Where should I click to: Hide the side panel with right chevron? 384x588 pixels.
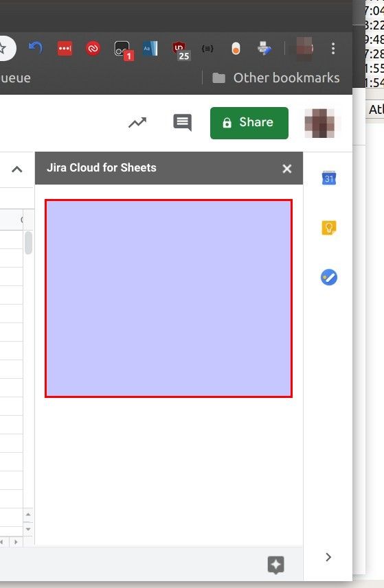[328, 557]
